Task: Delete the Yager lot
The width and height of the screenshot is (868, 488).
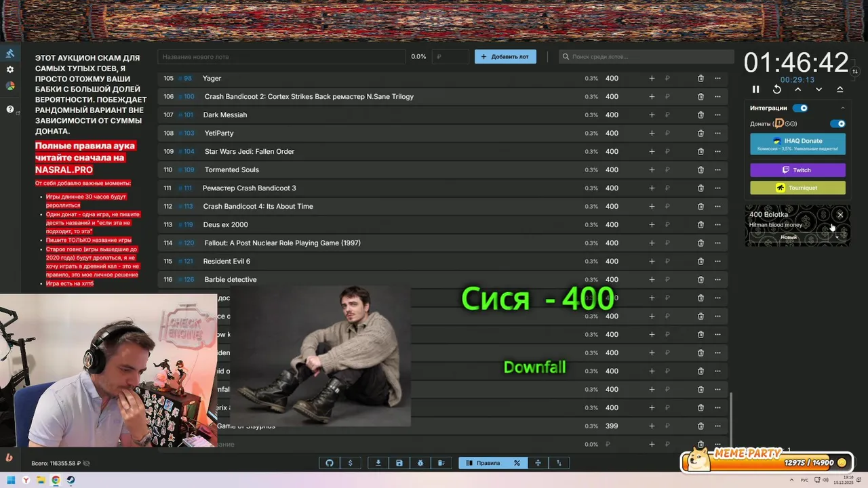Action: [701, 79]
